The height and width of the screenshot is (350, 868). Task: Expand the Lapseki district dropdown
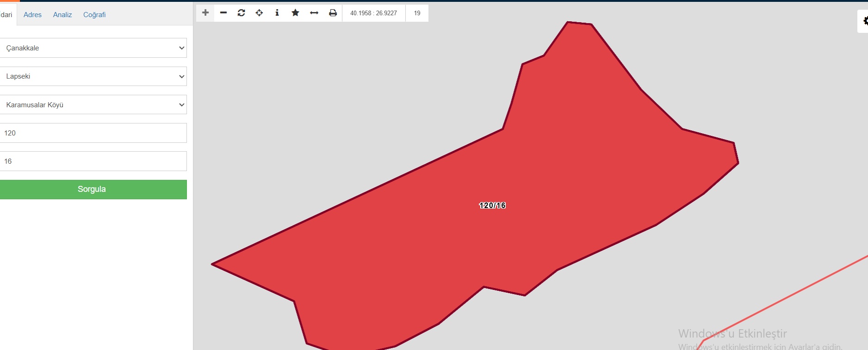(x=93, y=76)
